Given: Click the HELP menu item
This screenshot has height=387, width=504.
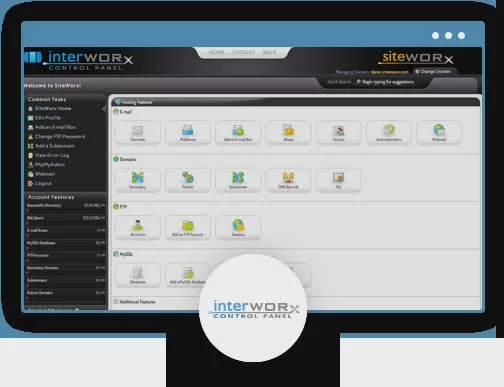Looking at the screenshot, I should click(x=269, y=52).
